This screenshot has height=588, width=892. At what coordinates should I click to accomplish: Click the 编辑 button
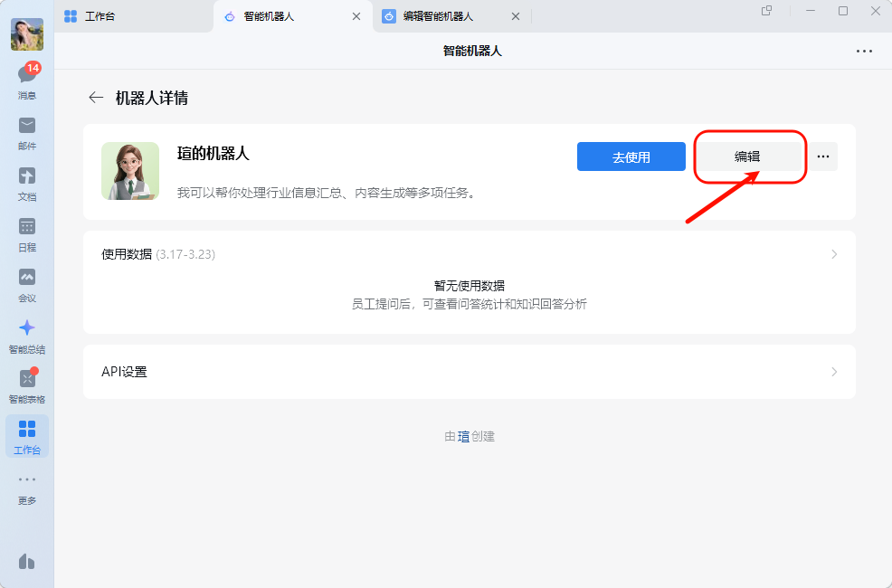747,156
